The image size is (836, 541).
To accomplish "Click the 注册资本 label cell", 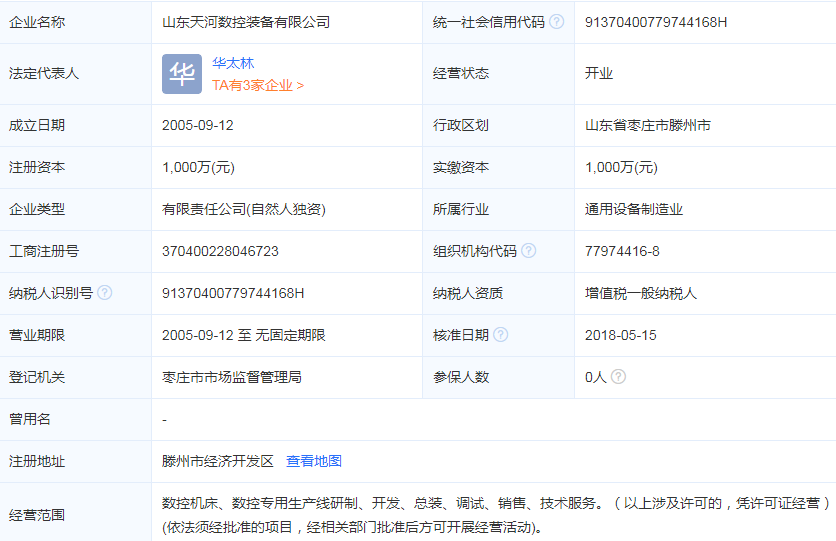I will click(76, 167).
